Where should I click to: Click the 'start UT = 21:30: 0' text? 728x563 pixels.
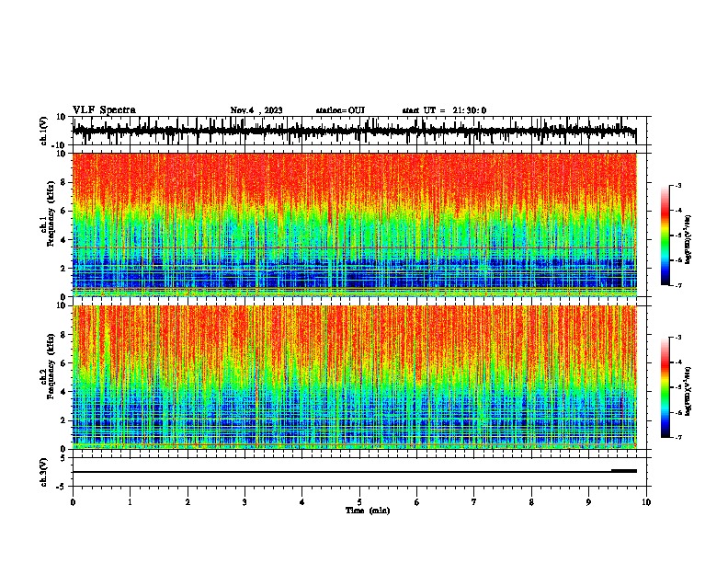(x=444, y=110)
